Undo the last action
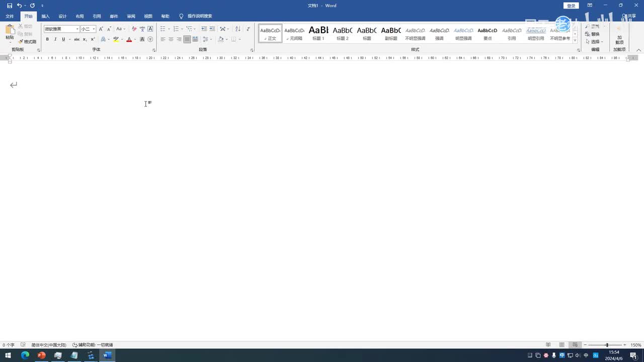Viewport: 644px width, 362px height. (19, 6)
